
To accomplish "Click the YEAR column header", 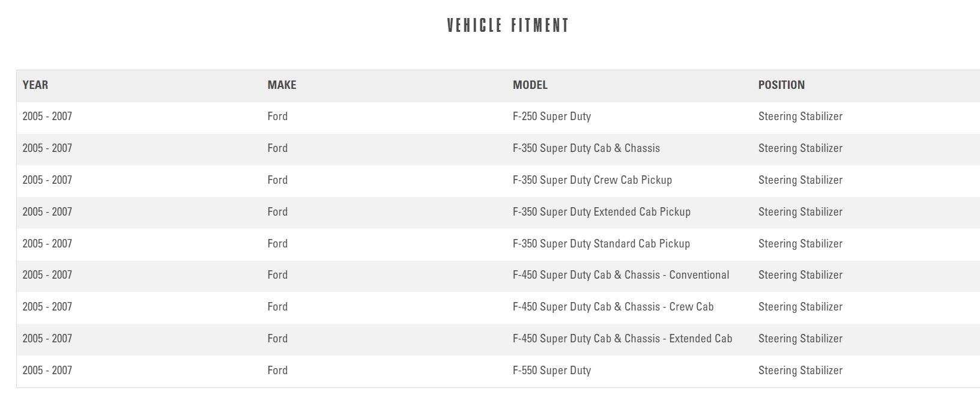I will pos(35,85).
